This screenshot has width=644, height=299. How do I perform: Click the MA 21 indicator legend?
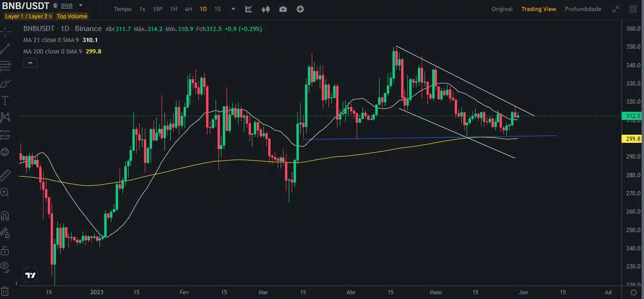click(61, 40)
